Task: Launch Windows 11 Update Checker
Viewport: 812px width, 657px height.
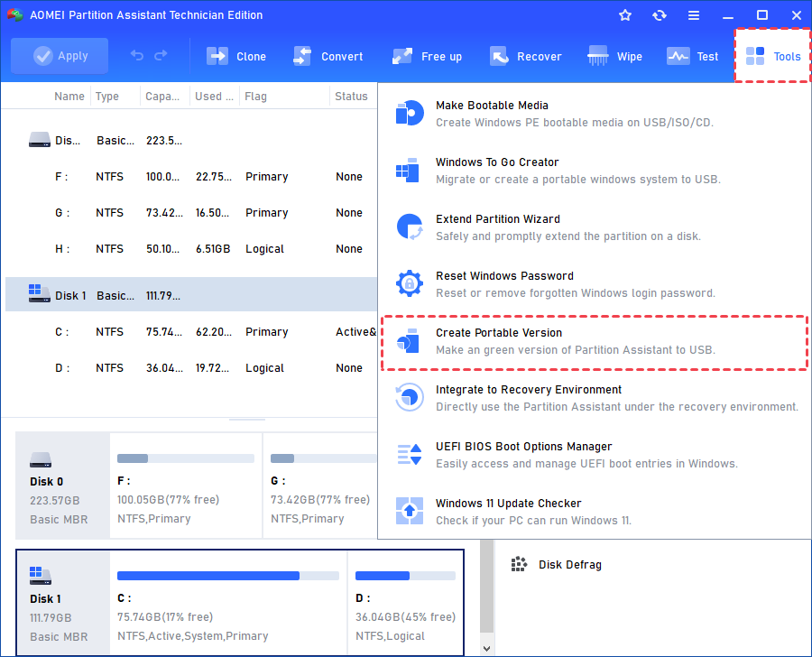Action: click(595, 512)
